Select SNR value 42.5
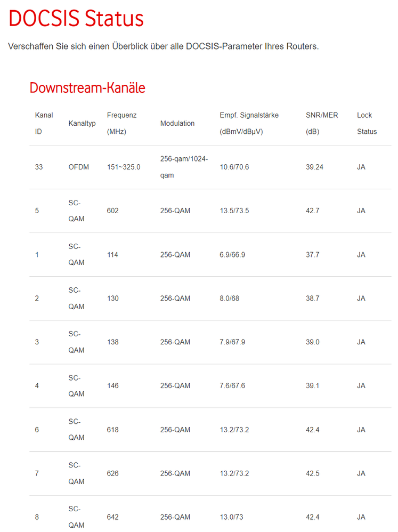The height and width of the screenshot is (532, 398). click(312, 473)
